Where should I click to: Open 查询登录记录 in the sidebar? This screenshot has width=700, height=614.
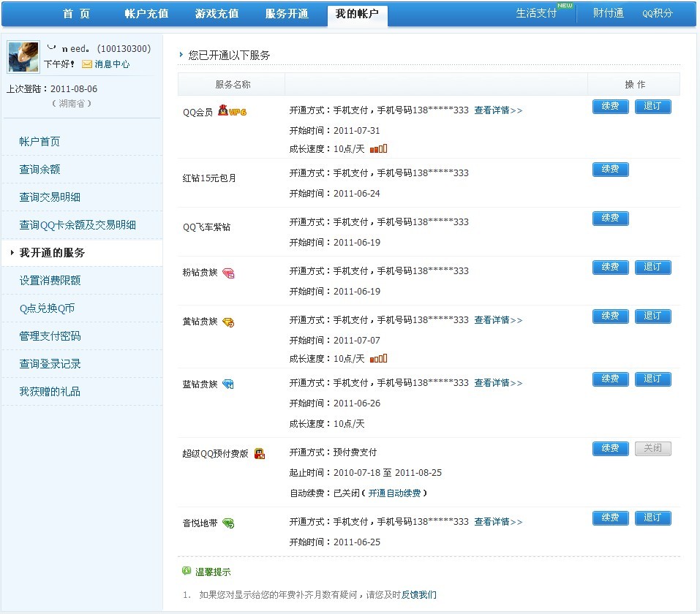point(50,364)
